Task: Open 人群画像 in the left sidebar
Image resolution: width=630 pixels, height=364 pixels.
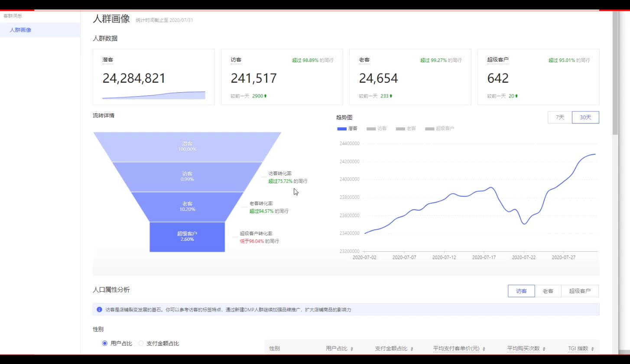Action: (x=40, y=30)
